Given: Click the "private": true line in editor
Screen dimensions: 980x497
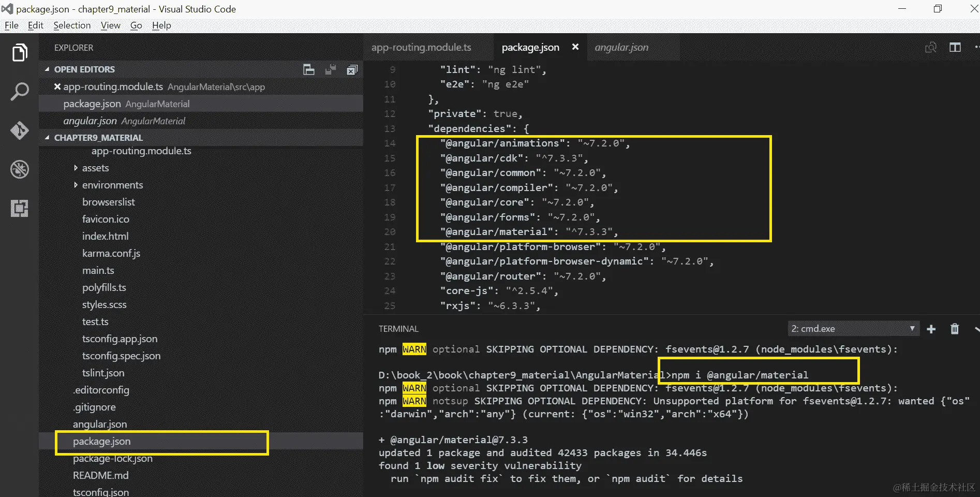Looking at the screenshot, I should click(x=475, y=114).
